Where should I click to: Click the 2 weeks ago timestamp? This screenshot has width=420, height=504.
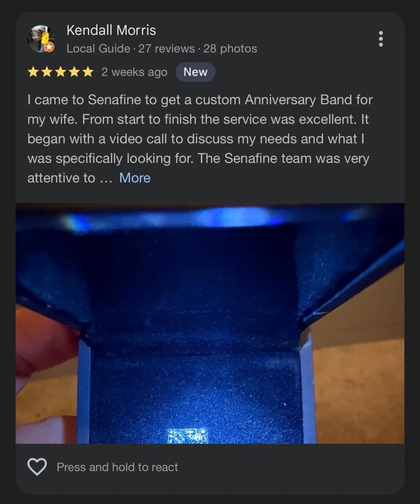tap(134, 72)
